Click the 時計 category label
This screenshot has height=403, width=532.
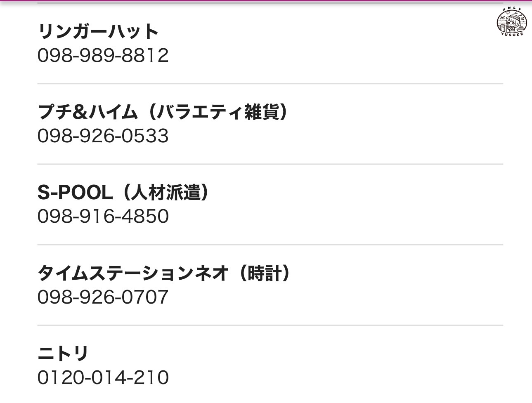click(x=265, y=273)
